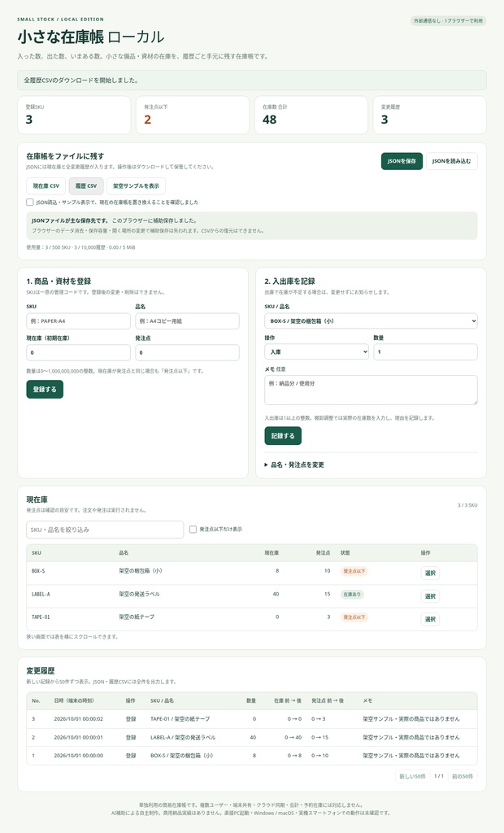Click the 使用量 storage usage line
Viewport: 504px width, 833px height.
(x=80, y=247)
